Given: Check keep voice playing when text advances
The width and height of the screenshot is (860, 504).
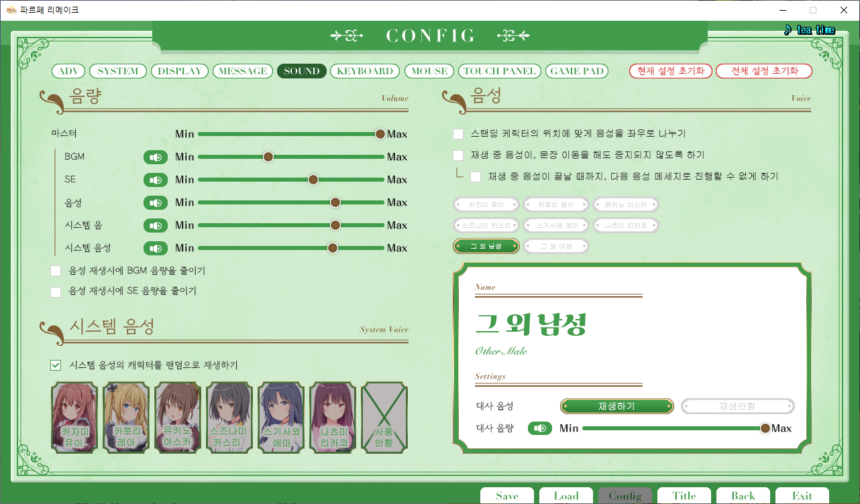Looking at the screenshot, I should (x=459, y=155).
